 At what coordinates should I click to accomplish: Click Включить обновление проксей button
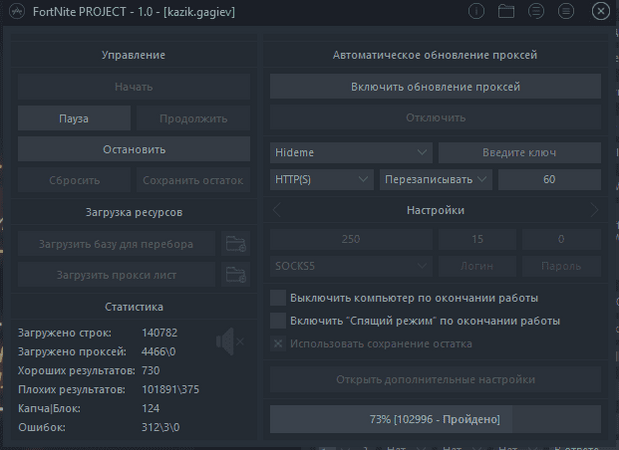(x=435, y=86)
